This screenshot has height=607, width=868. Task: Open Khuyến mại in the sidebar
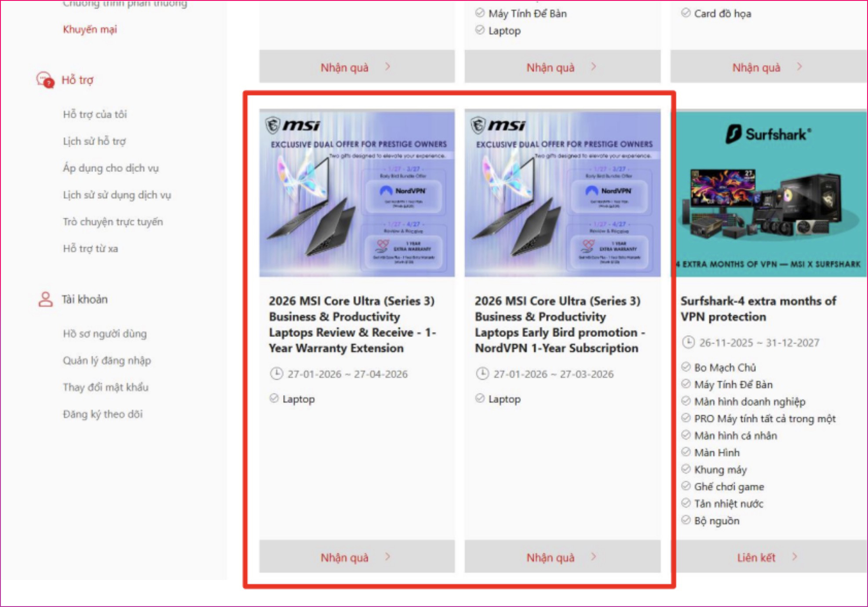90,29
